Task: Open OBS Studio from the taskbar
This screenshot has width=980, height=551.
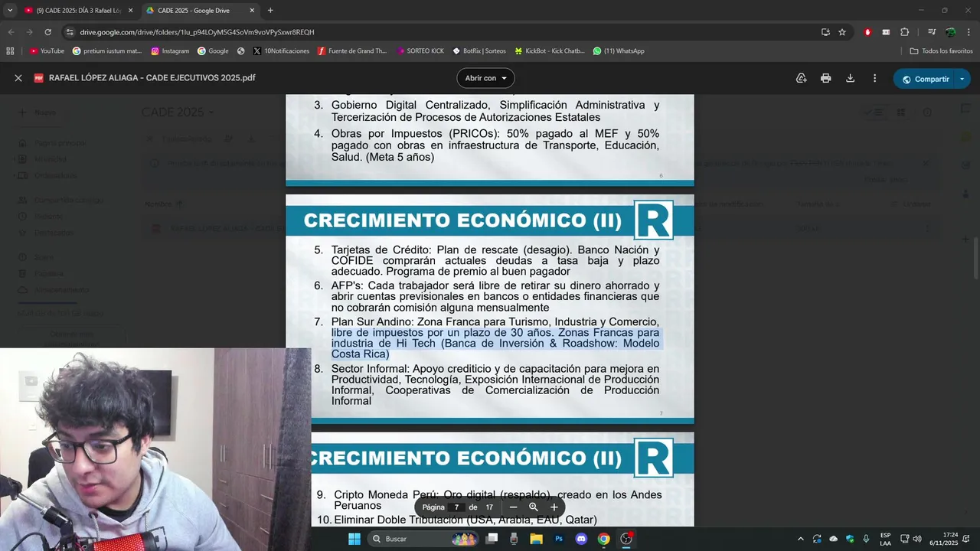Action: (626, 539)
